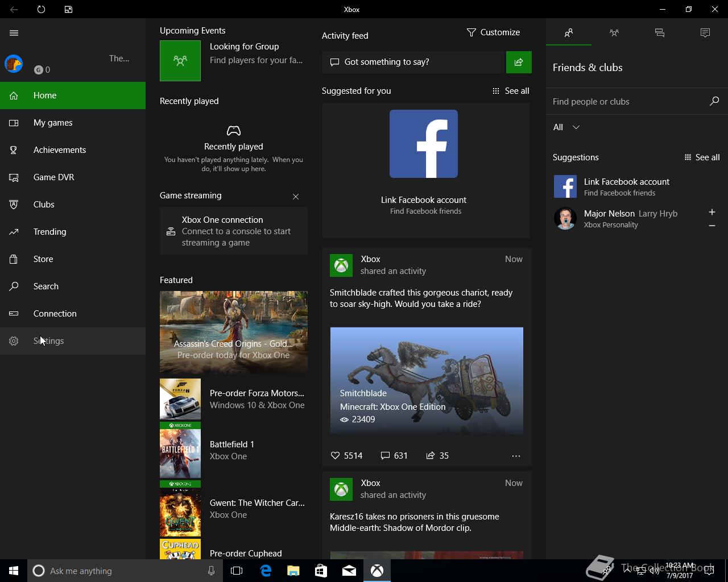The image size is (728, 582).
Task: Open Assassin's Creed Origins featured banner
Action: pos(234,332)
